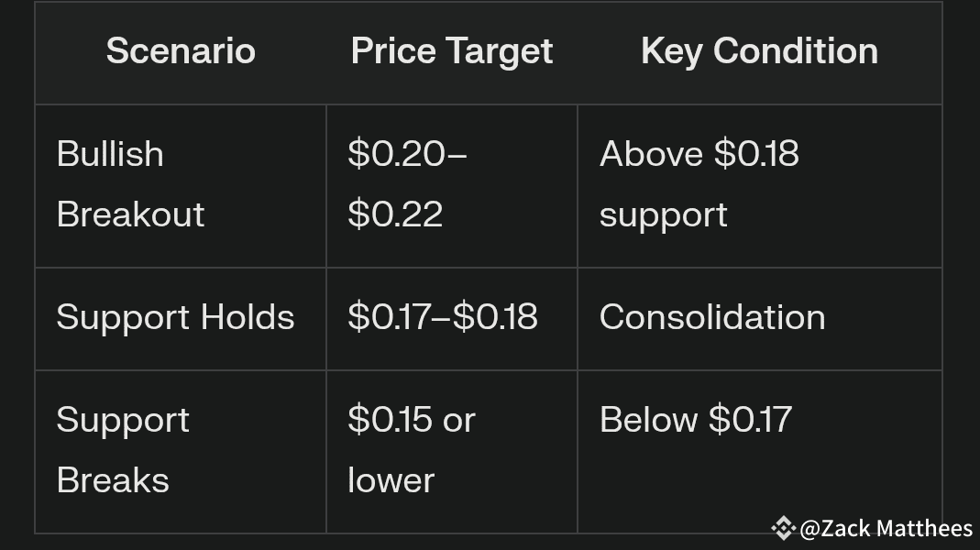Click the Support Holds scenario cell
This screenshot has height=550, width=980.
[x=175, y=318]
